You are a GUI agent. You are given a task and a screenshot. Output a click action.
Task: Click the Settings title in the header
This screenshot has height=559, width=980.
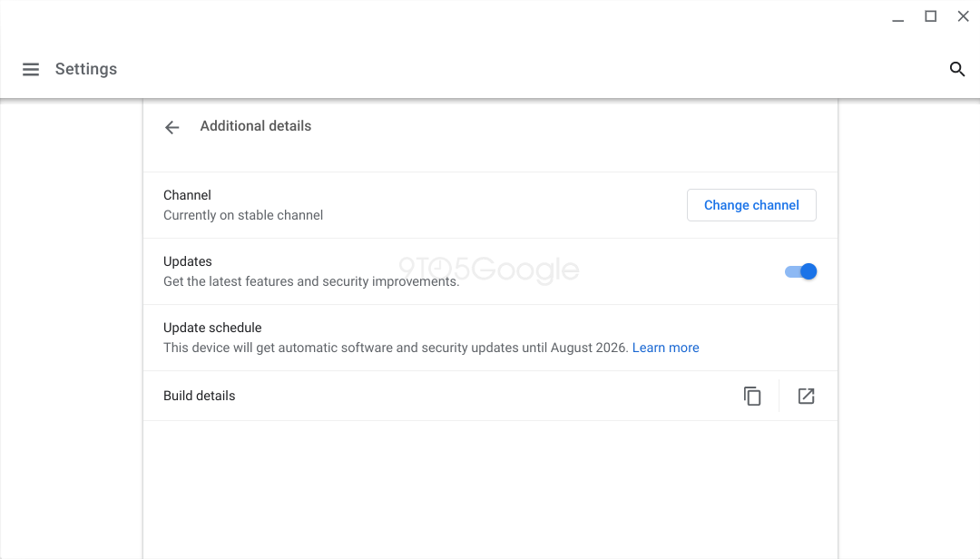coord(85,69)
